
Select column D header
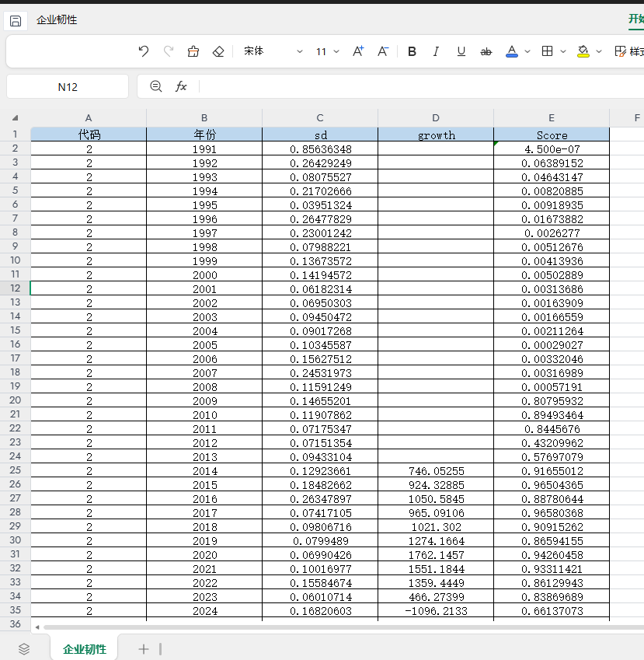435,118
